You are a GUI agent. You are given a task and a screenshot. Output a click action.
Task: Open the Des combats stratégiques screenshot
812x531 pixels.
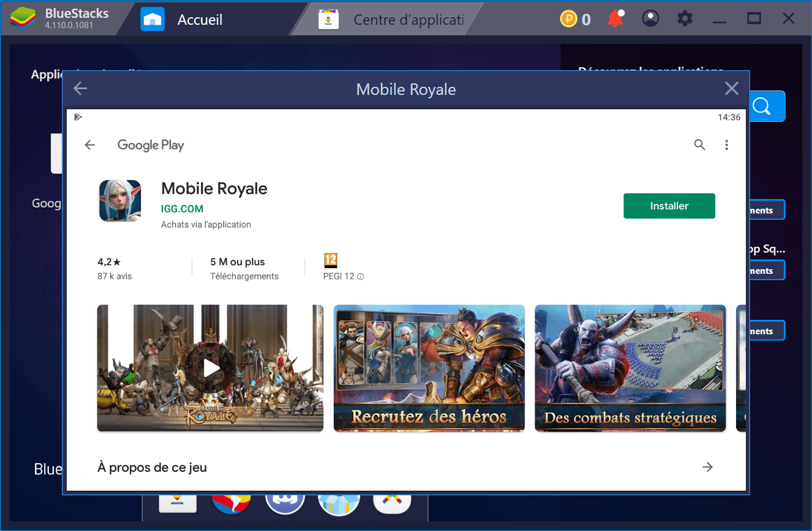pos(630,368)
